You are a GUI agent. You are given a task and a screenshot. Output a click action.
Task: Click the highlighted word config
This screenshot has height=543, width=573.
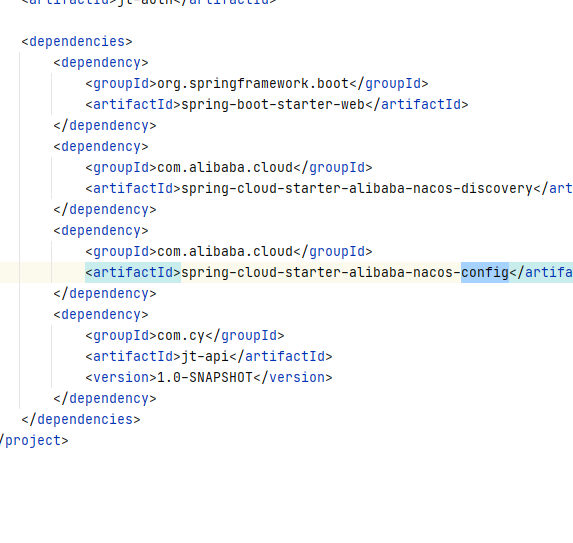(x=485, y=273)
